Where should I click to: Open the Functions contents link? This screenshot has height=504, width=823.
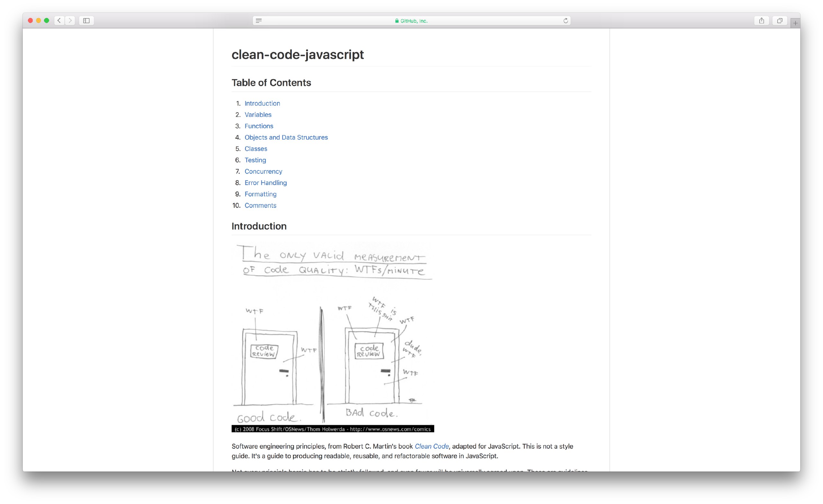click(x=259, y=126)
